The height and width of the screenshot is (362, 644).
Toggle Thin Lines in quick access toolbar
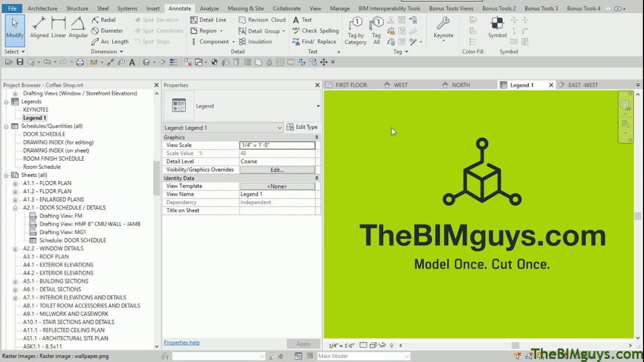[174, 62]
